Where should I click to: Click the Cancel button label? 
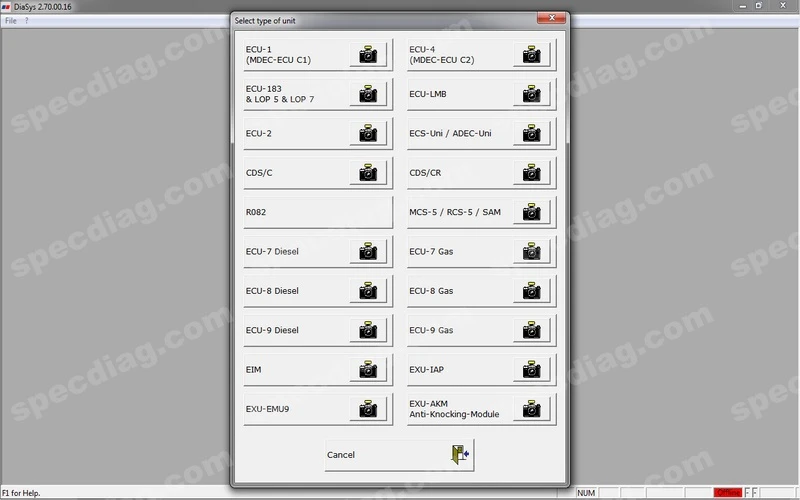point(341,455)
